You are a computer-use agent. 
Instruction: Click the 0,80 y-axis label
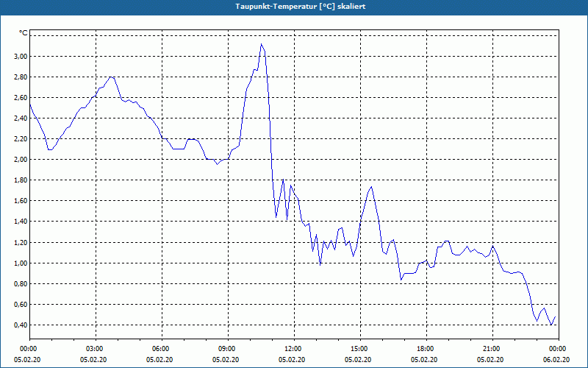[21, 284]
